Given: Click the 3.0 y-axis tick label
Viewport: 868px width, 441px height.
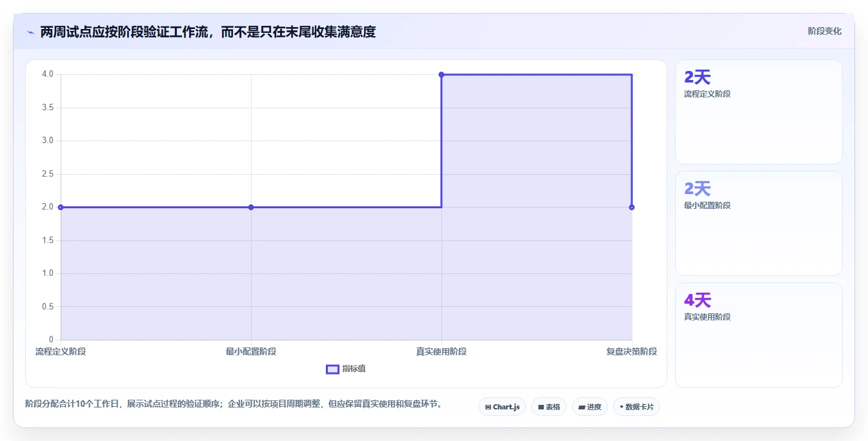Looking at the screenshot, I should click(x=48, y=141).
